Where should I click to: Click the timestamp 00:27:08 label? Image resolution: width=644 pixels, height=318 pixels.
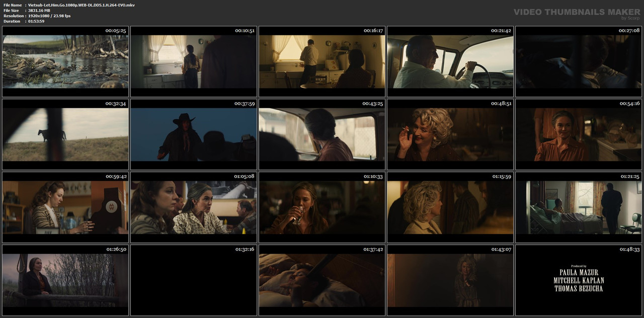coord(629,31)
